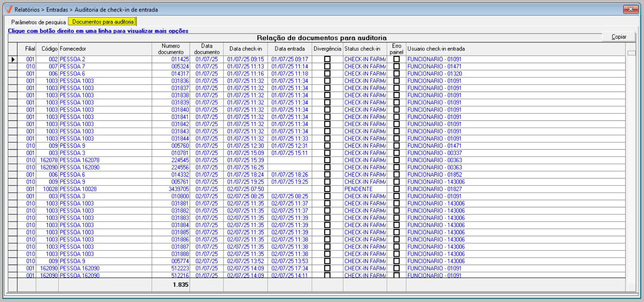Enable Erro painel for document 005324
Image resolution: width=644 pixels, height=302 pixels.
(x=397, y=67)
